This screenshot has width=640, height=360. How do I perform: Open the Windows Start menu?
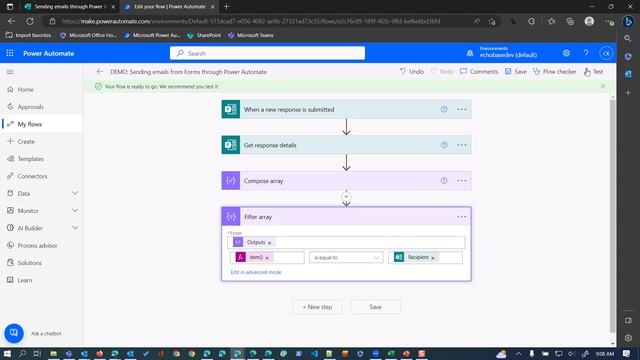tap(7, 353)
